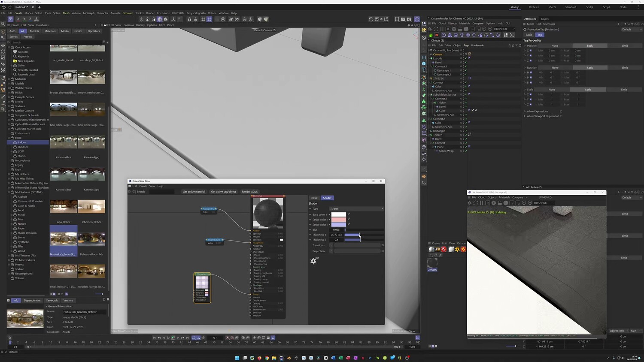This screenshot has width=644, height=362.
Task: Click the Windows Start button
Action: (x=237, y=358)
